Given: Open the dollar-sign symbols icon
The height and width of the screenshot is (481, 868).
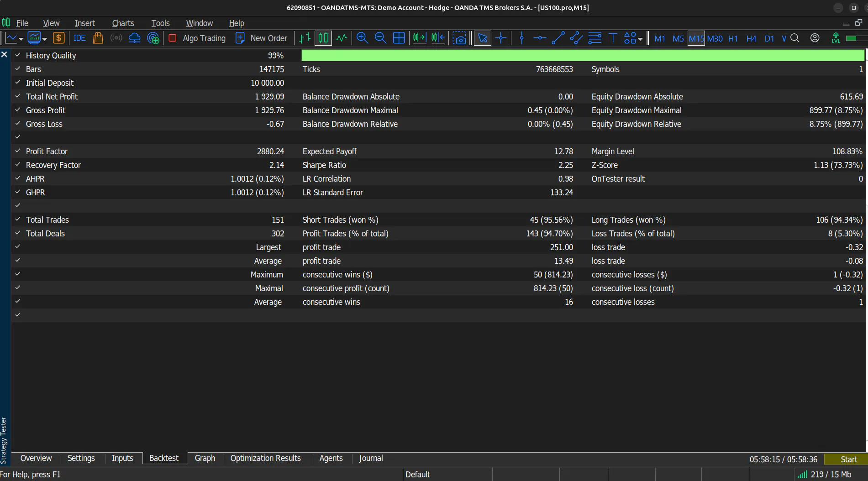Looking at the screenshot, I should coord(59,38).
